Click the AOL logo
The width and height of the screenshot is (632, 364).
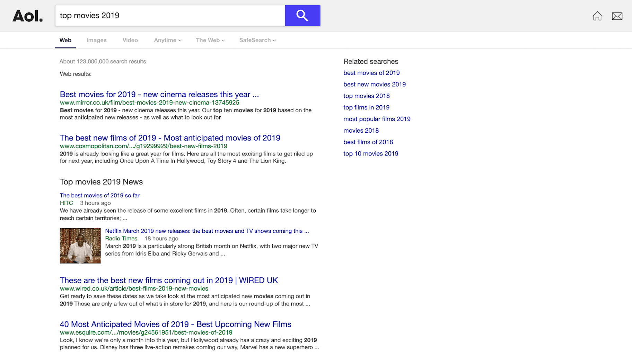click(x=28, y=16)
